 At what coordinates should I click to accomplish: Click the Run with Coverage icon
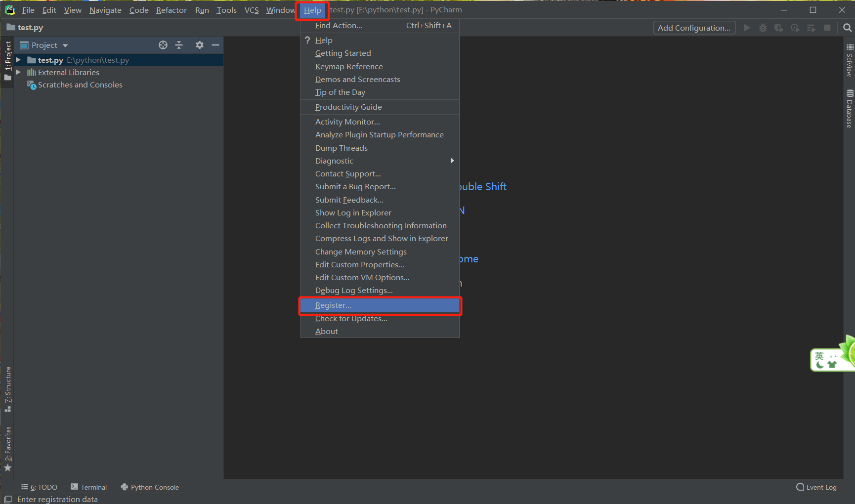[779, 28]
